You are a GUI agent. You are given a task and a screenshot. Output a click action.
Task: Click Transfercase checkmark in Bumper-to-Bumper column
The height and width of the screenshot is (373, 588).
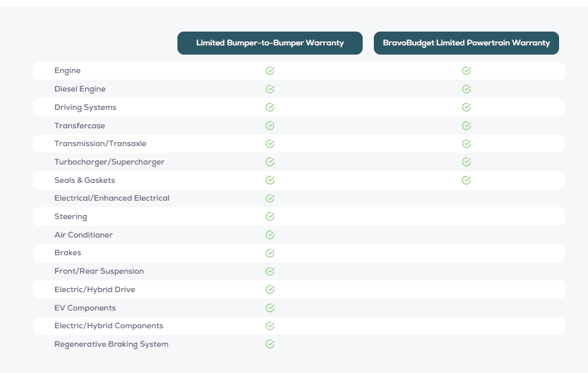[x=270, y=126]
